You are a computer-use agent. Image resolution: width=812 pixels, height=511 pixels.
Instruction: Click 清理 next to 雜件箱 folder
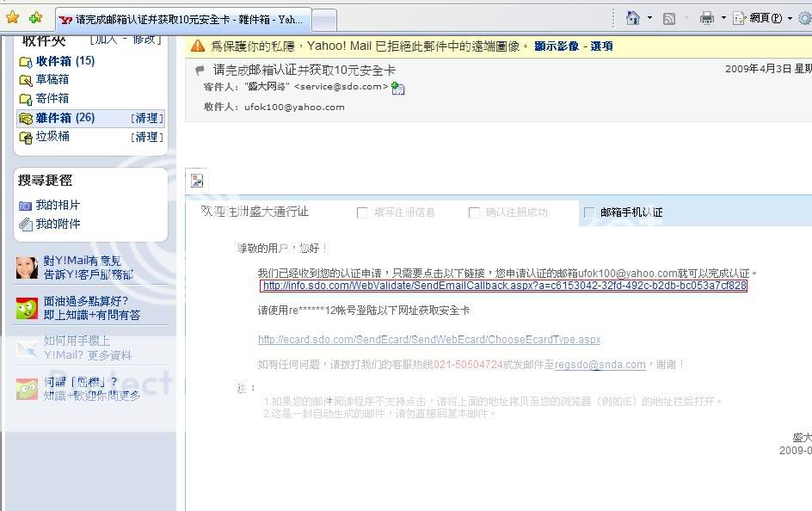click(146, 118)
